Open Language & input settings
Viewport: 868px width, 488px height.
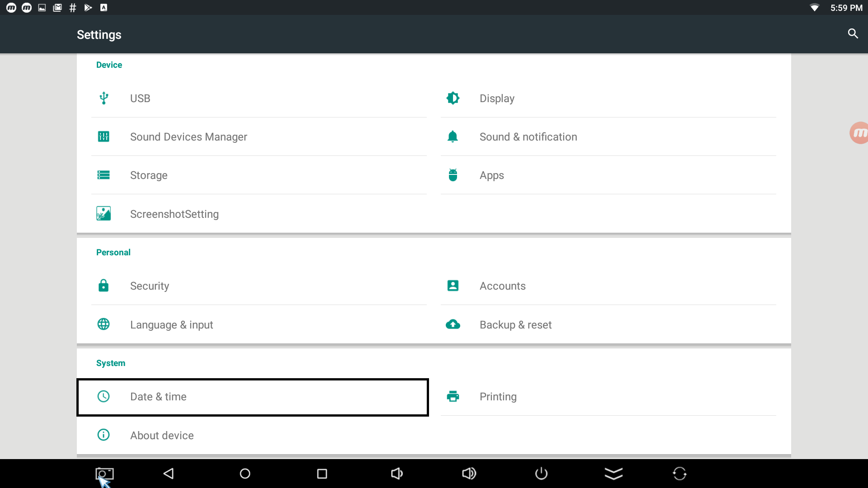click(x=171, y=325)
